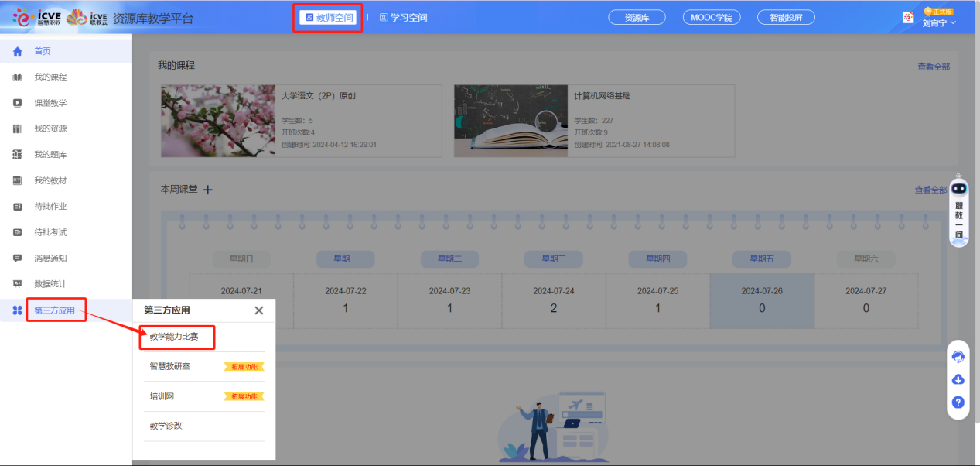Click the question mark help icon
This screenshot has height=466, width=980.
click(x=958, y=402)
